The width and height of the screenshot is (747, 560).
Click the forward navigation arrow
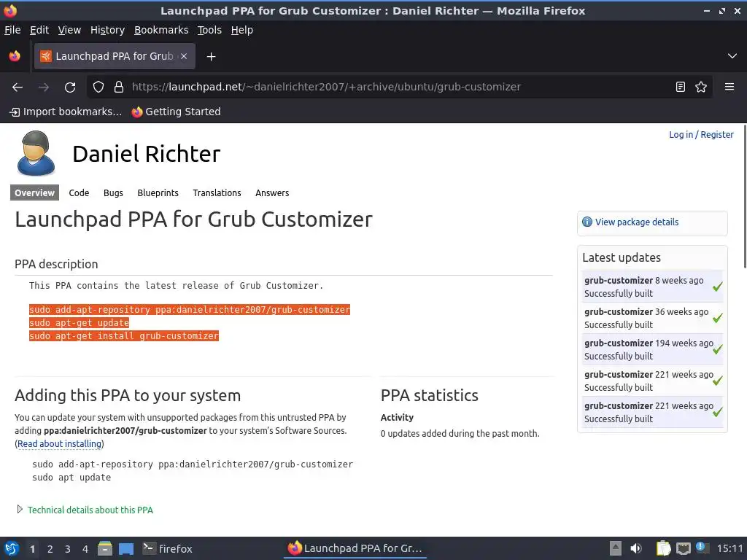coord(44,87)
